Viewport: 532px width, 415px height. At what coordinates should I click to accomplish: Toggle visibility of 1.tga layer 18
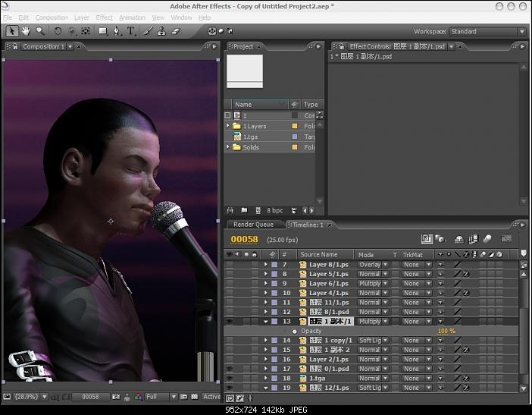click(230, 378)
